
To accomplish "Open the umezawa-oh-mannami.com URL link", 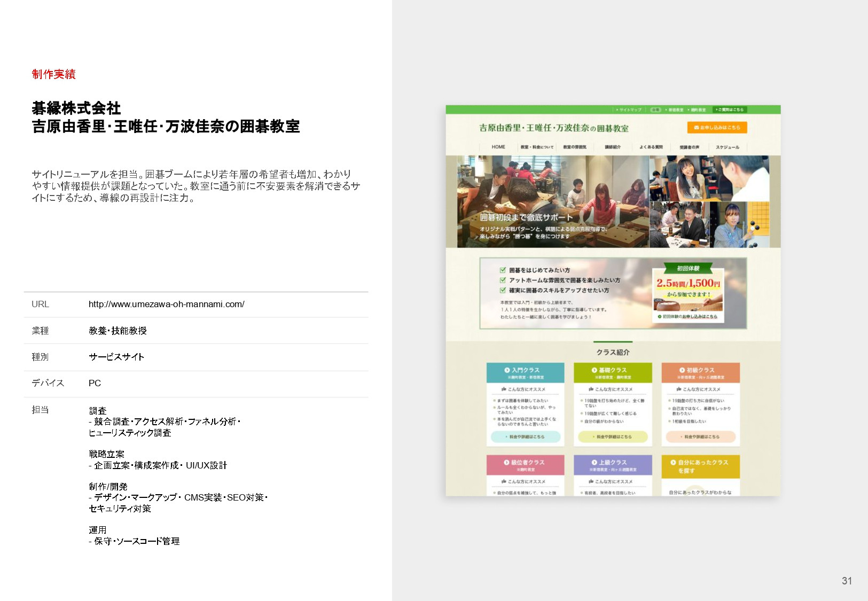I will click(x=166, y=305).
